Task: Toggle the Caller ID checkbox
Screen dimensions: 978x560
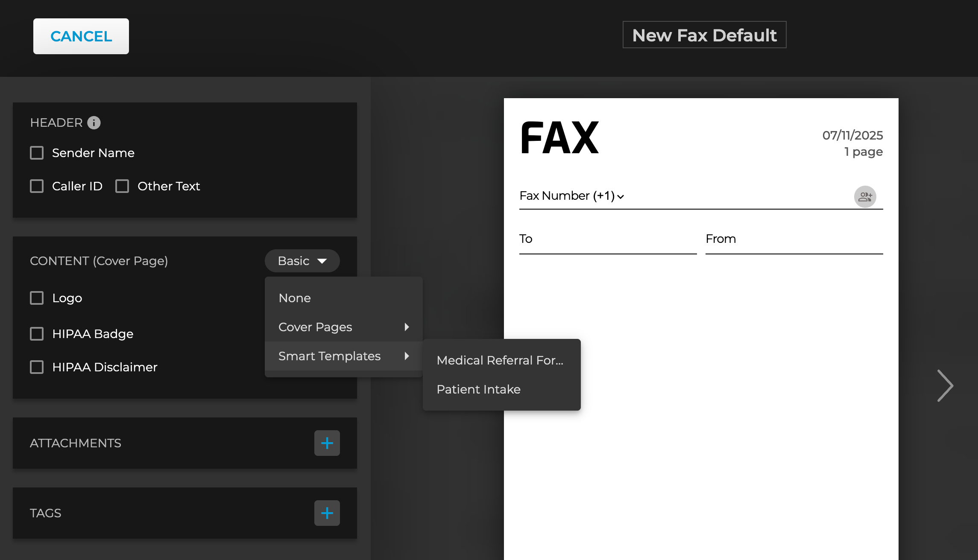Action: (37, 186)
